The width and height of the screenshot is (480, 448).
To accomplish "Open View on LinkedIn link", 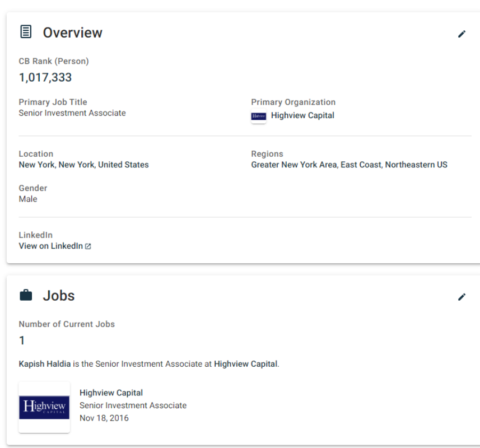I will [x=51, y=246].
